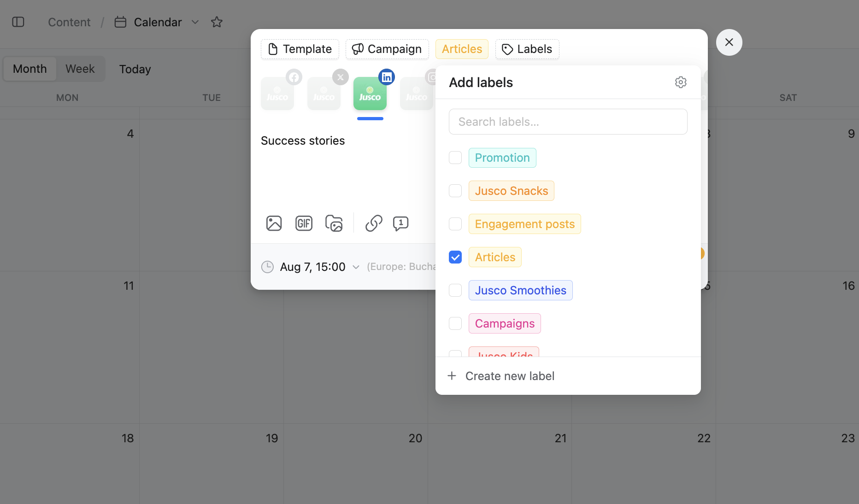
Task: Add first comment using comment icon
Action: pos(400,223)
